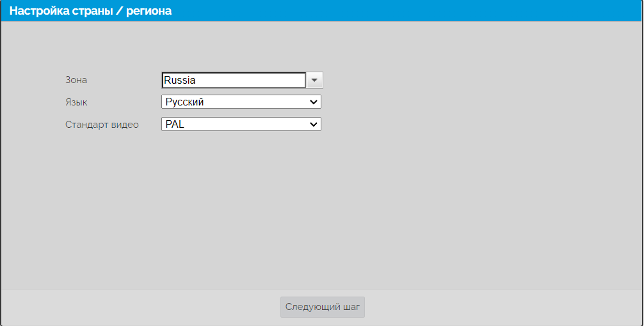644x326 pixels.
Task: Click the Настройка страны / региона title
Action: point(90,11)
